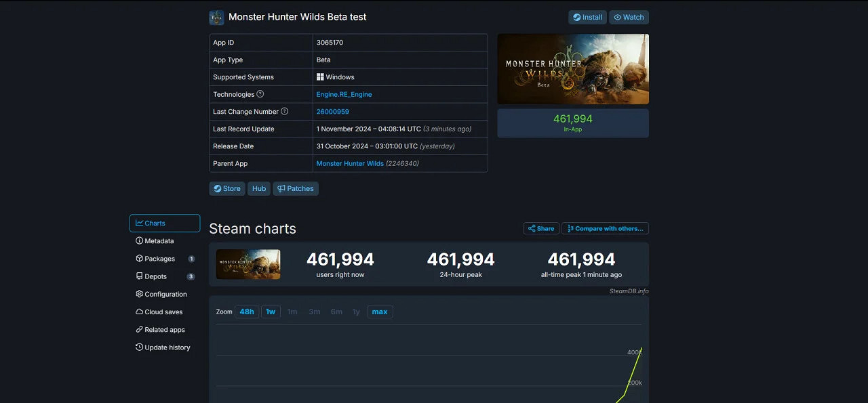Open the Monster Hunter Wilds parent app link
Image resolution: width=868 pixels, height=403 pixels.
[350, 163]
